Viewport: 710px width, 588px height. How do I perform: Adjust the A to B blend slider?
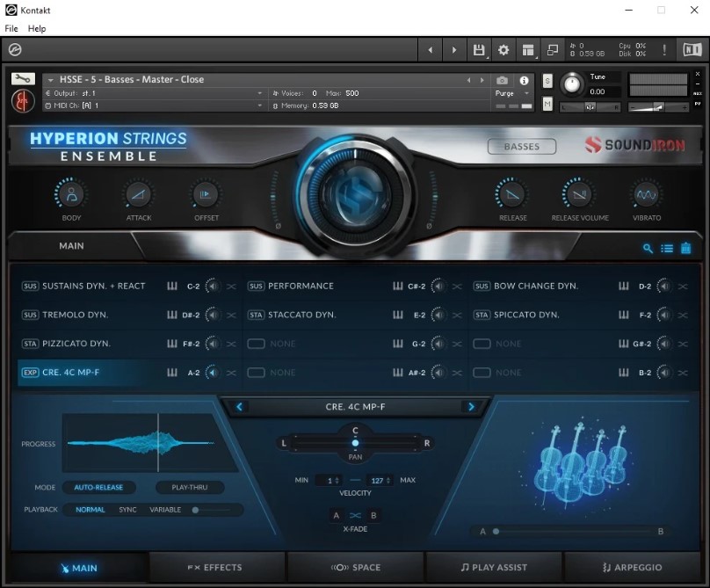[496, 532]
